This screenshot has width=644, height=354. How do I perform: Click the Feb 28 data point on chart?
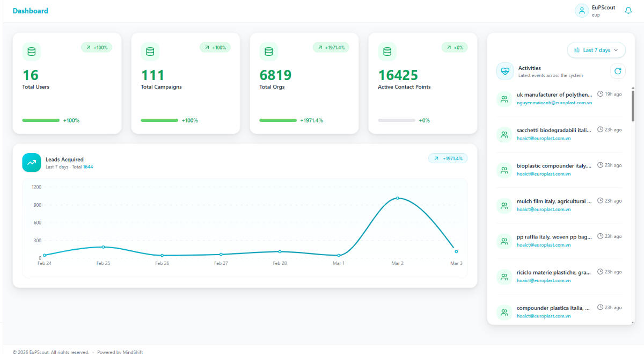(x=280, y=251)
